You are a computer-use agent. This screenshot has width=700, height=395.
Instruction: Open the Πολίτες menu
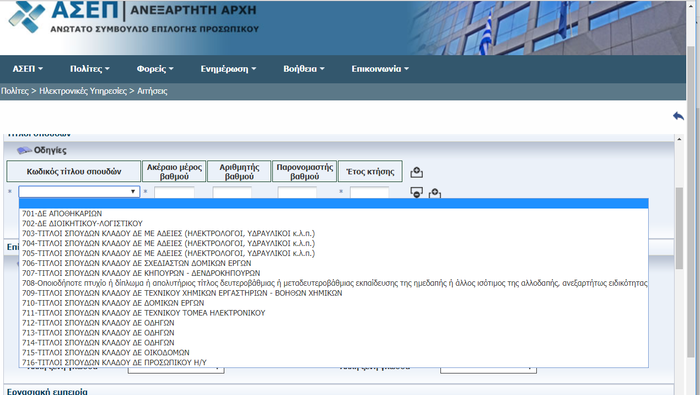[x=90, y=69]
